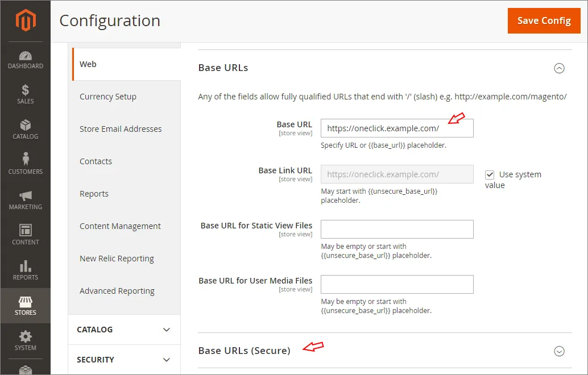Open the System gear icon
This screenshot has height=375, width=588.
tap(26, 336)
